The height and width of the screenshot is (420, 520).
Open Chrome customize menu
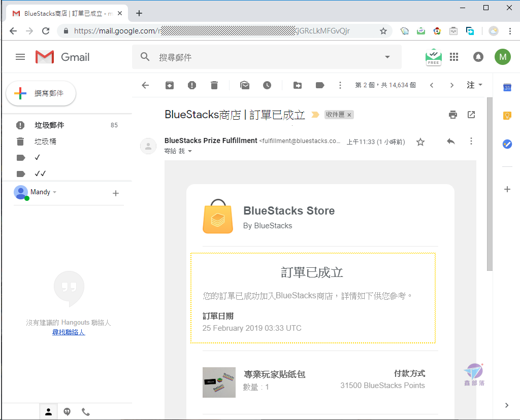[510, 31]
